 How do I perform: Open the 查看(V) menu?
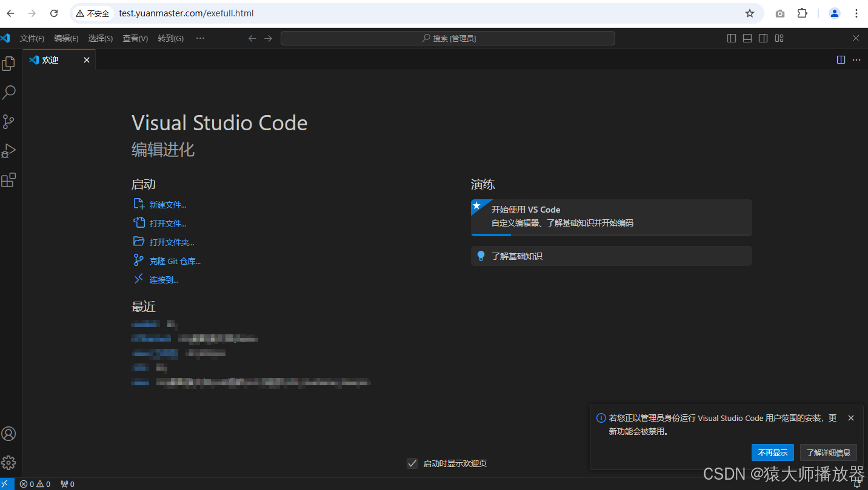point(135,38)
